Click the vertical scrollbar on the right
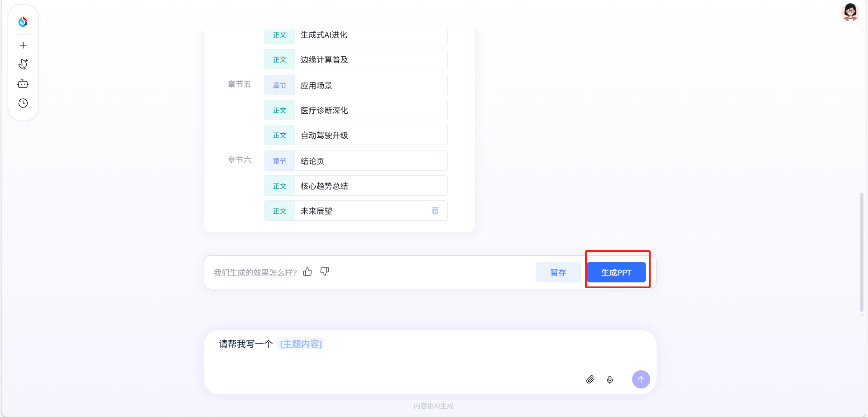868x417 pixels. point(862,252)
